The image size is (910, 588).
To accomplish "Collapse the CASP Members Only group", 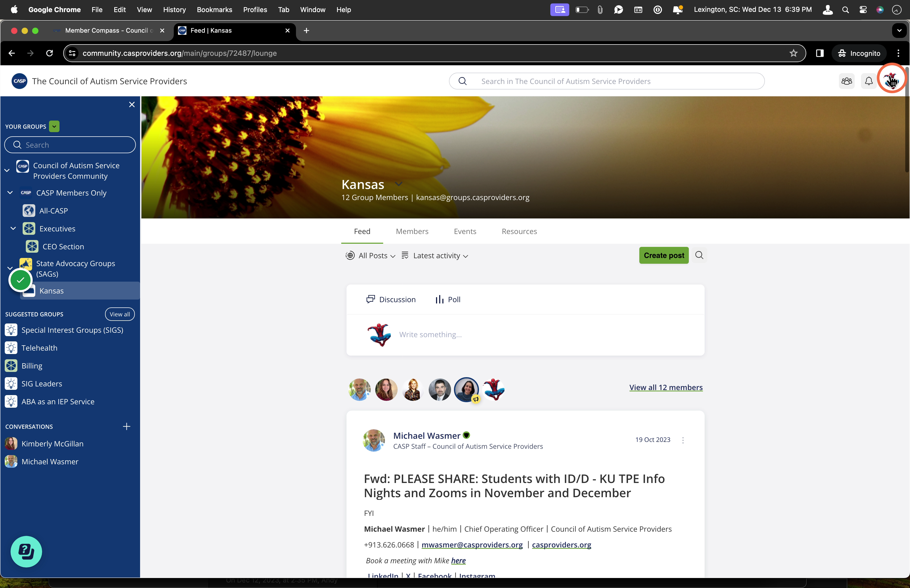I will [10, 192].
